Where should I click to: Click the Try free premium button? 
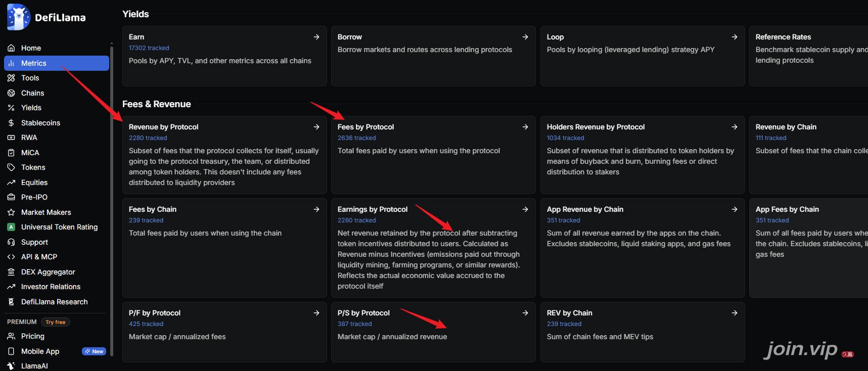point(56,322)
